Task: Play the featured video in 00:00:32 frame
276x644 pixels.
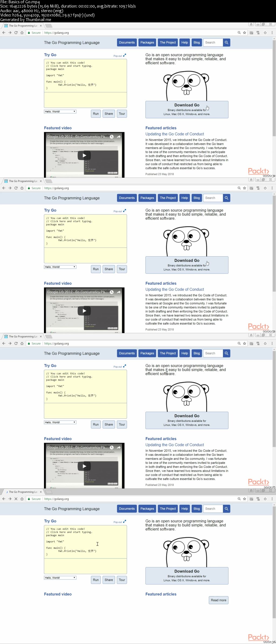Action: (x=84, y=155)
